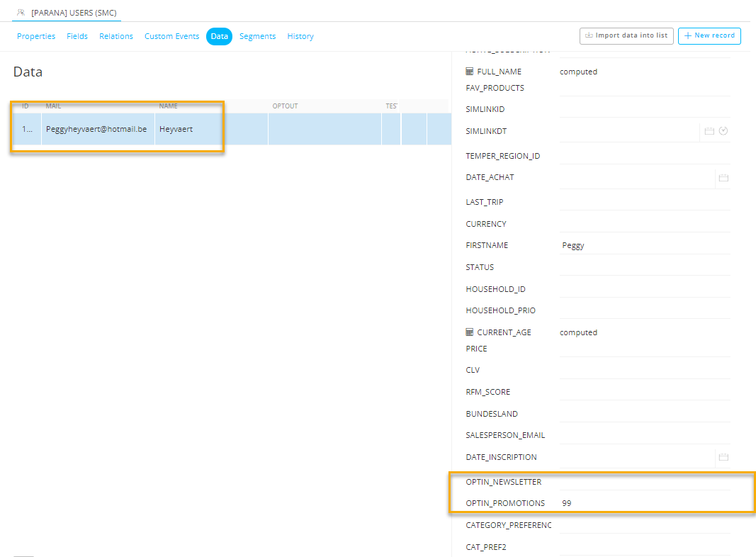Click the calculator icon beside FULL_NAME
Viewport: 756px width, 557px height.
(x=469, y=72)
